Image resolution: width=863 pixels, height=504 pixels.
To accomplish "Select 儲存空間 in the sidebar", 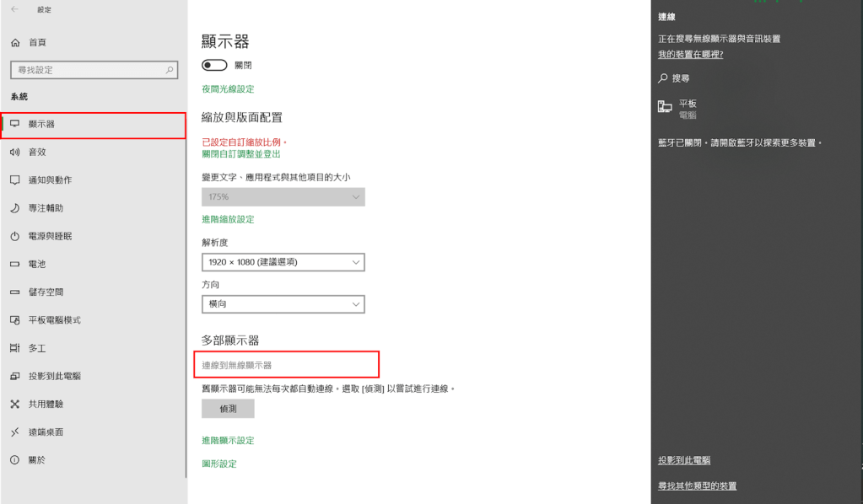I will point(46,292).
